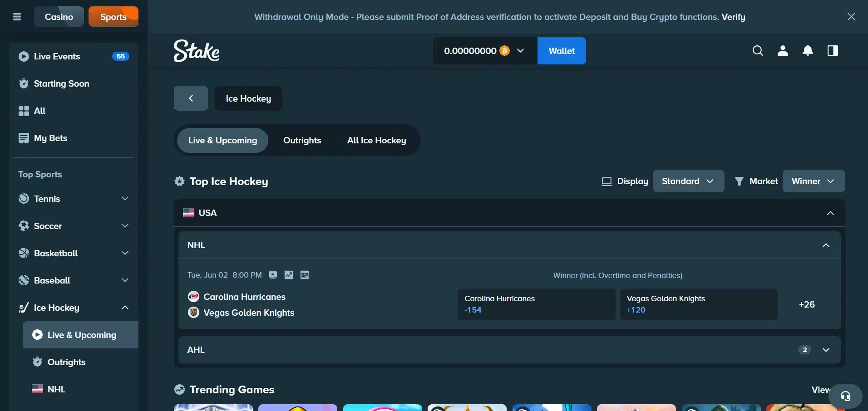
Task: Select the Outrights tab
Action: coord(302,140)
